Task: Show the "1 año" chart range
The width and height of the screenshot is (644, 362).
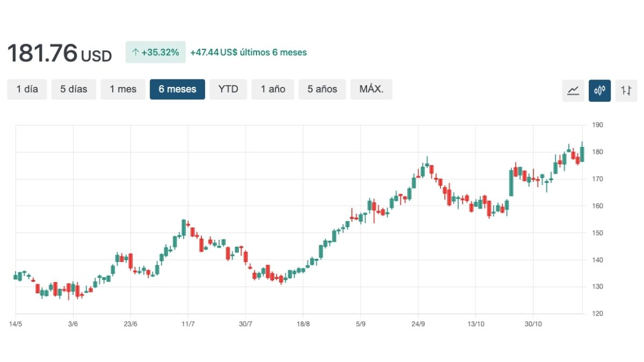Action: point(273,90)
